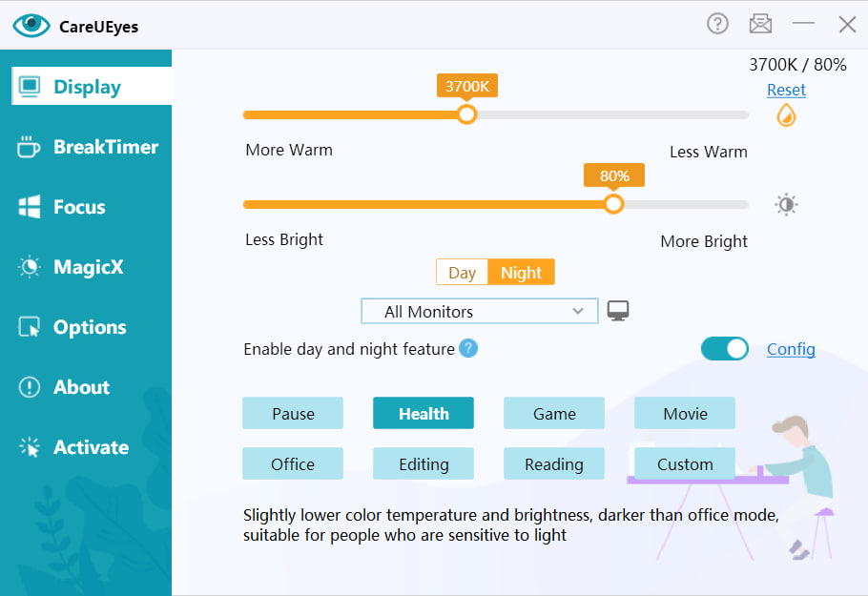The height and width of the screenshot is (596, 868).
Task: Click the More Bright label
Action: [x=704, y=241]
